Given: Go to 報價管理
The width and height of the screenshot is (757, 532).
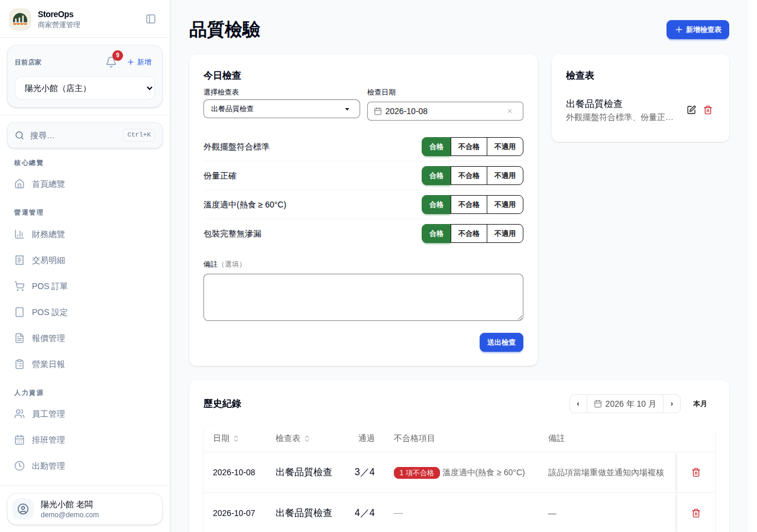Looking at the screenshot, I should 85,338.
